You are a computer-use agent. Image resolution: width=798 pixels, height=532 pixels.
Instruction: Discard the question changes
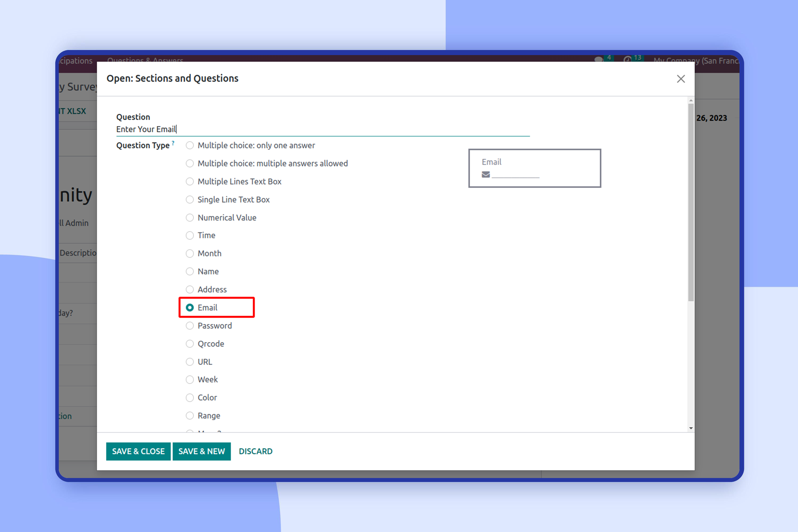[255, 451]
